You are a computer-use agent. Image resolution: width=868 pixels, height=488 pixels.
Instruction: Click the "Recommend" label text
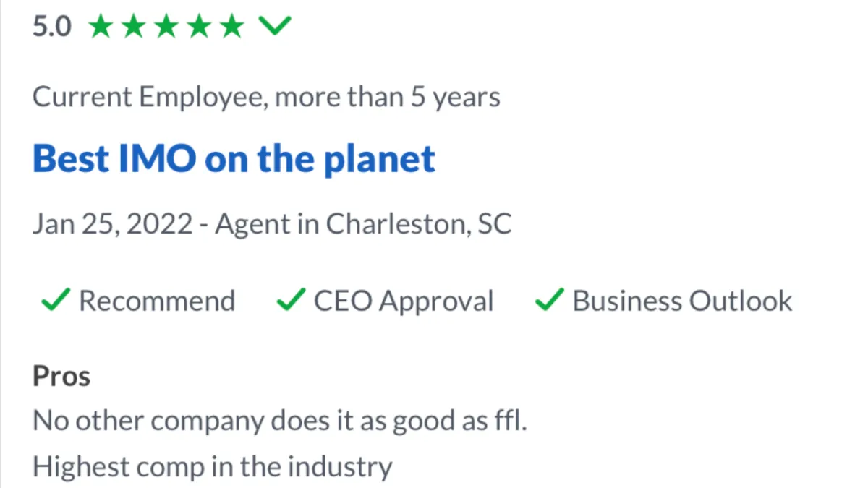click(x=157, y=301)
